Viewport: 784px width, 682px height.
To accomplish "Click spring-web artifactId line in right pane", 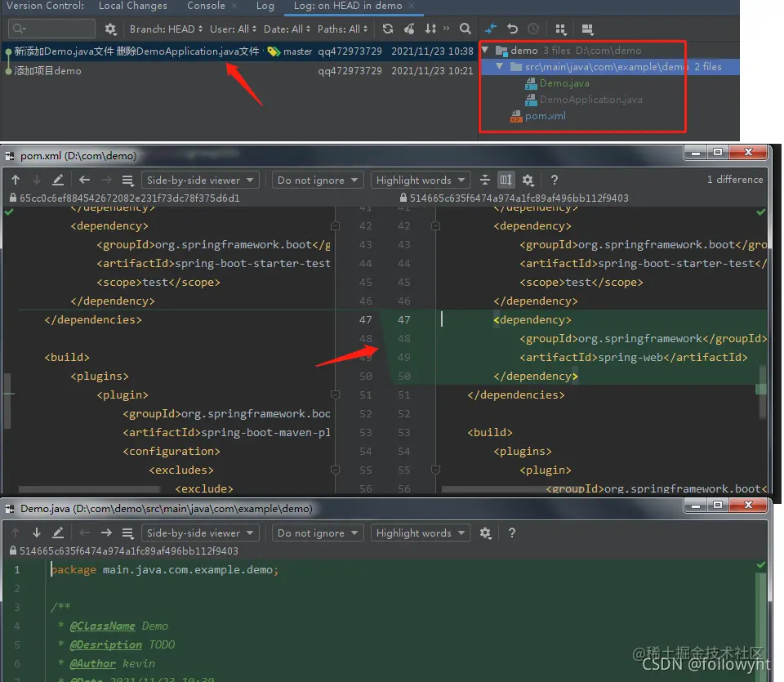I will (x=634, y=358).
